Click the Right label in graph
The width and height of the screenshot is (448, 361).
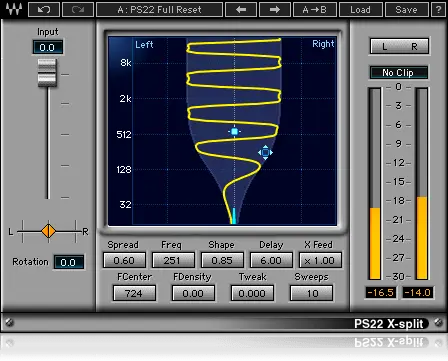pos(323,44)
